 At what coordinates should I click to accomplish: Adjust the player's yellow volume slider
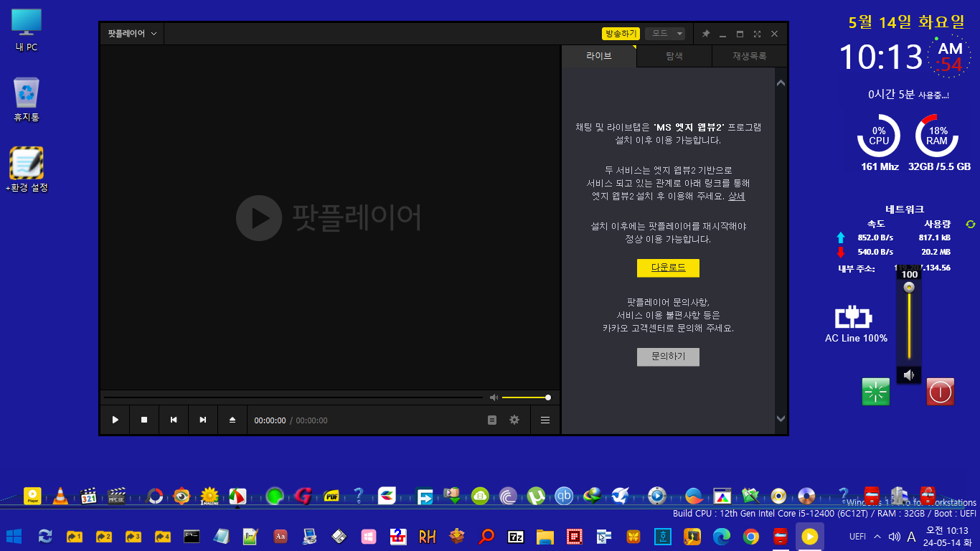pos(526,397)
